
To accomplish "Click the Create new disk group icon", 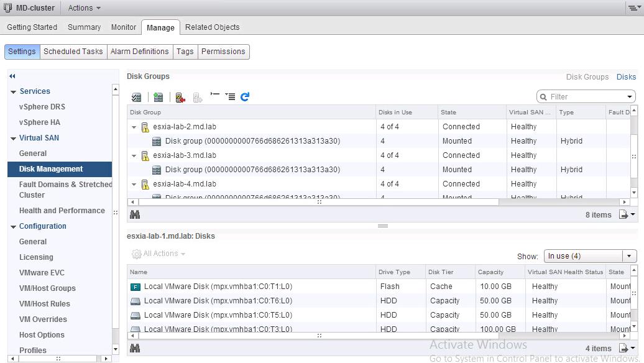I will 159,97.
